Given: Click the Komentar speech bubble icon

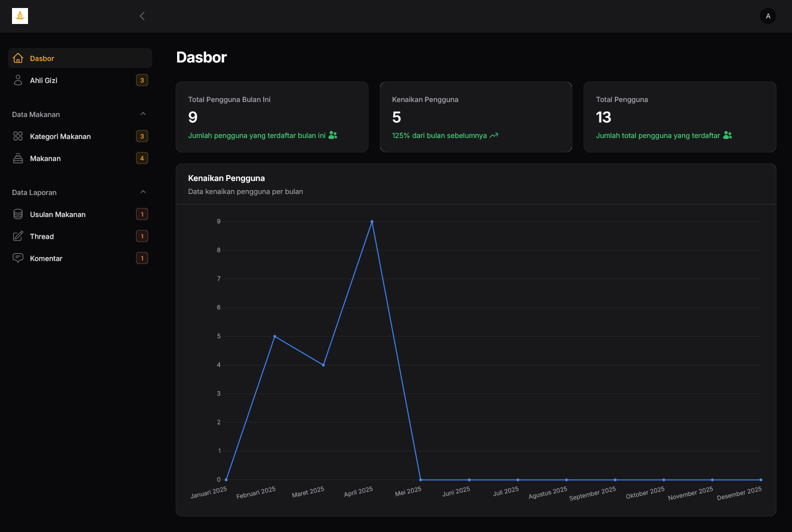Looking at the screenshot, I should pyautogui.click(x=18, y=258).
